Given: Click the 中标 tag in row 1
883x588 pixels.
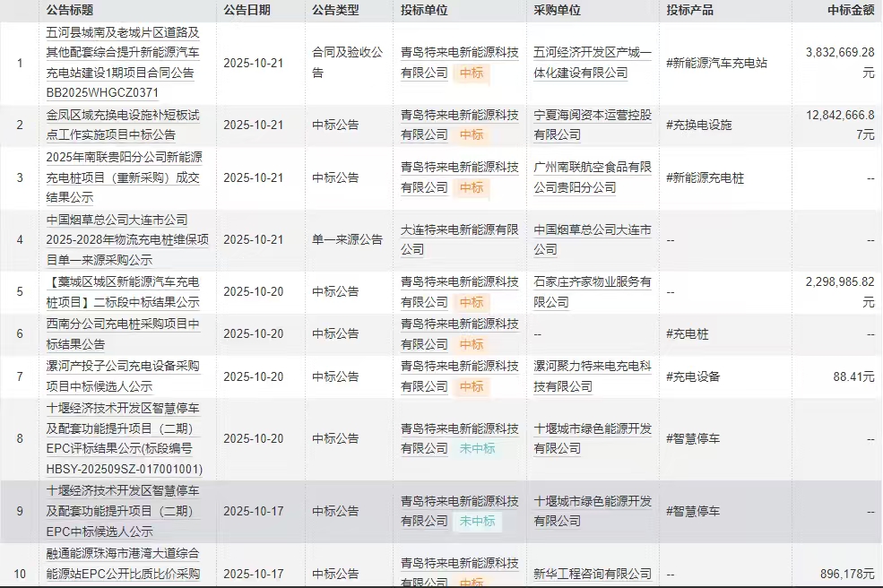Looking at the screenshot, I should pyautogui.click(x=472, y=73).
